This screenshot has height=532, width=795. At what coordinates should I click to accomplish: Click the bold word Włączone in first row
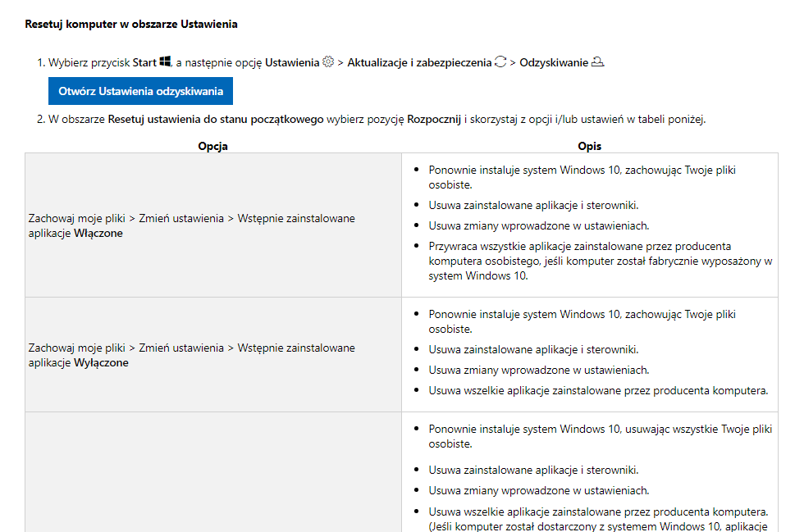[x=98, y=233]
